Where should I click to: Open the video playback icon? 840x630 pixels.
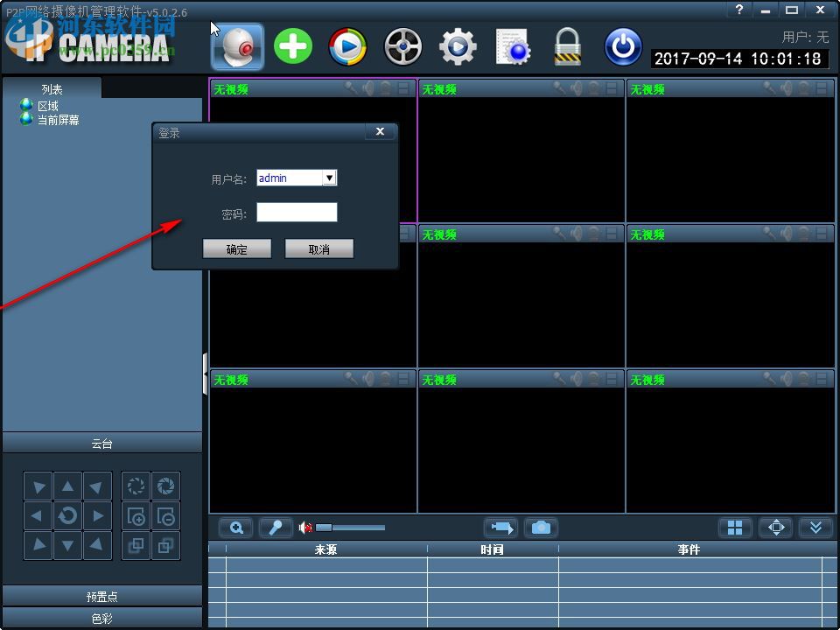click(x=347, y=47)
